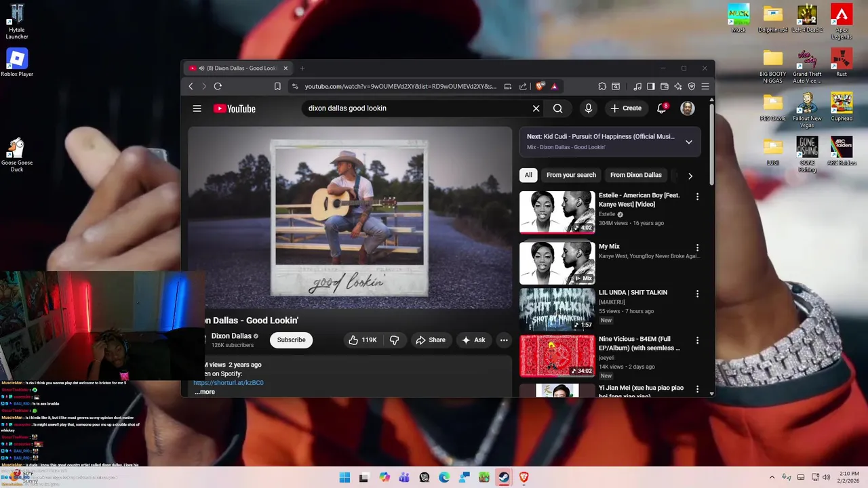The height and width of the screenshot is (488, 868).
Task: Open options for LIL UNDA video
Action: tap(697, 293)
